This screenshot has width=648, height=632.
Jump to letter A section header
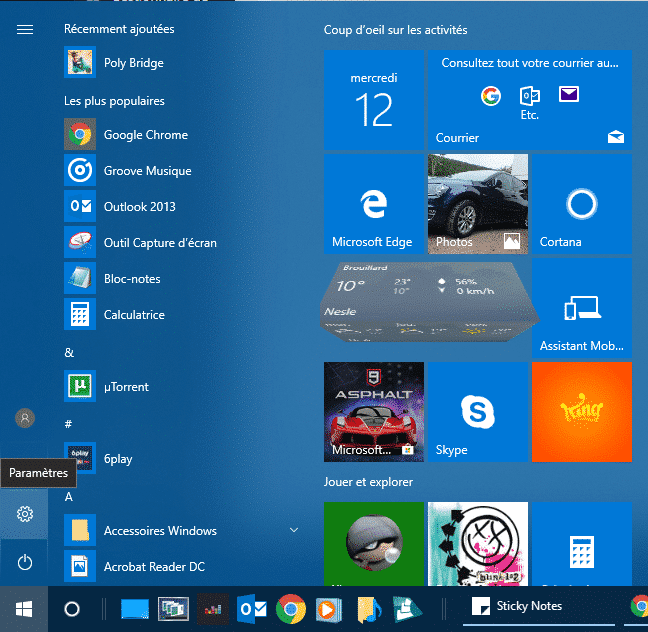click(x=69, y=497)
